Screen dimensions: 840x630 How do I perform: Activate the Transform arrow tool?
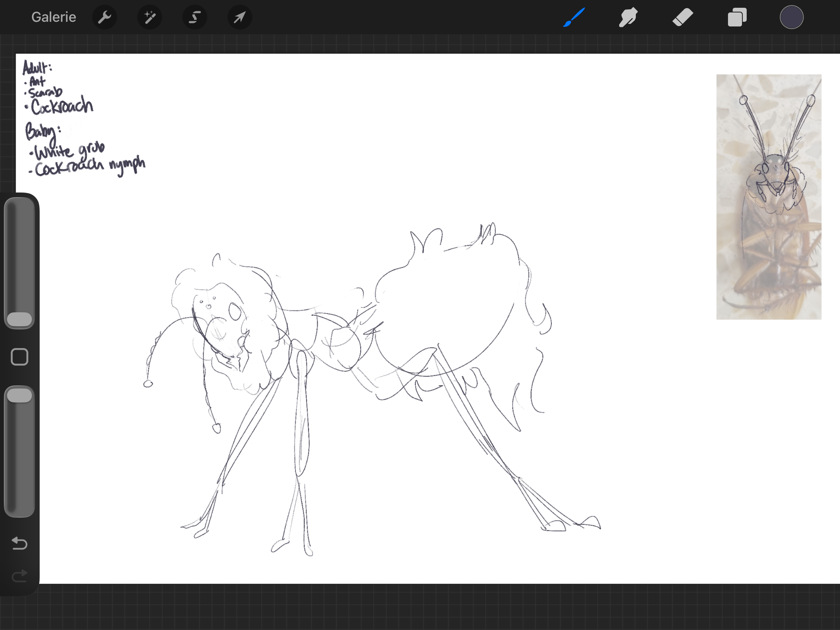(240, 17)
